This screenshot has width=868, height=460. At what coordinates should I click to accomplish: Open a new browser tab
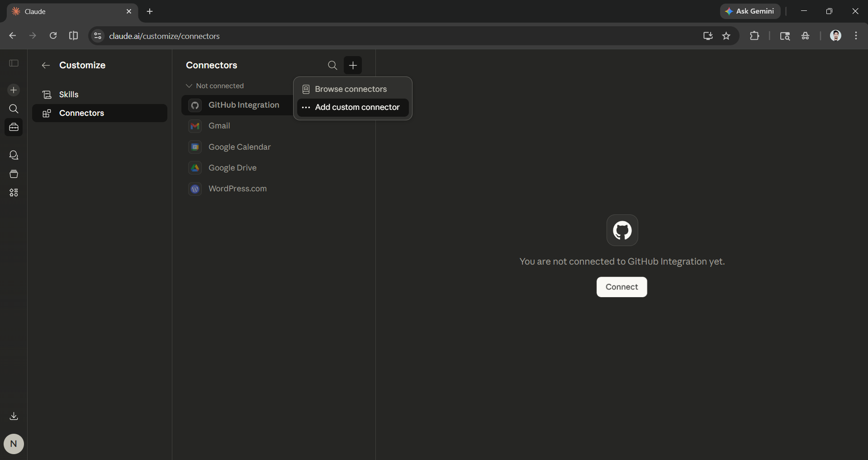pyautogui.click(x=150, y=12)
